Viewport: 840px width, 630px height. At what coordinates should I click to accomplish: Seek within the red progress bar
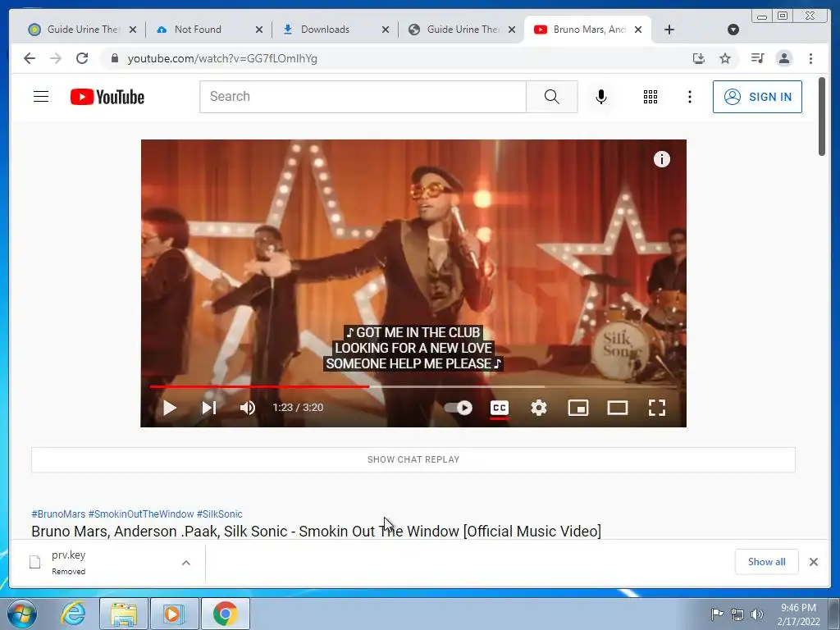pos(259,386)
